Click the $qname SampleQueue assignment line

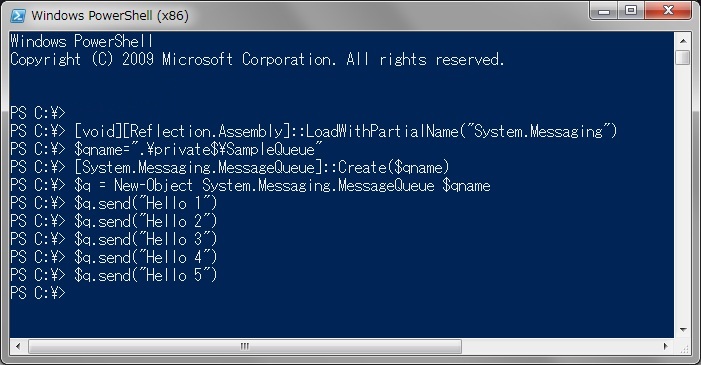[166, 149]
